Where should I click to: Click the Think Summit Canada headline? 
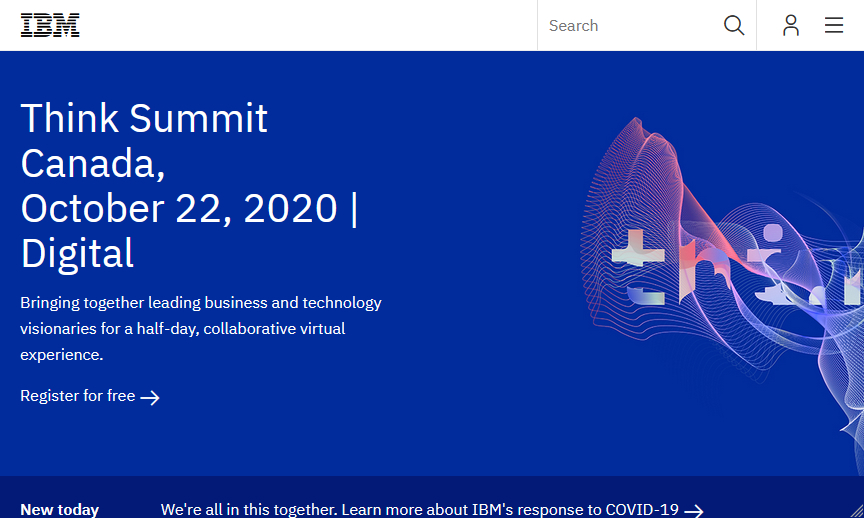click(x=189, y=186)
